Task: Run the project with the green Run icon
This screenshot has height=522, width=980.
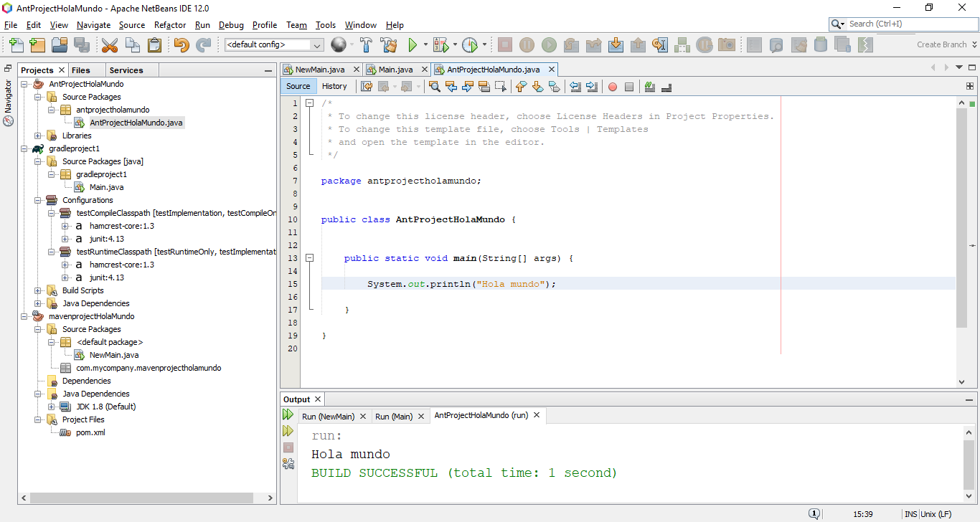Action: click(x=415, y=44)
